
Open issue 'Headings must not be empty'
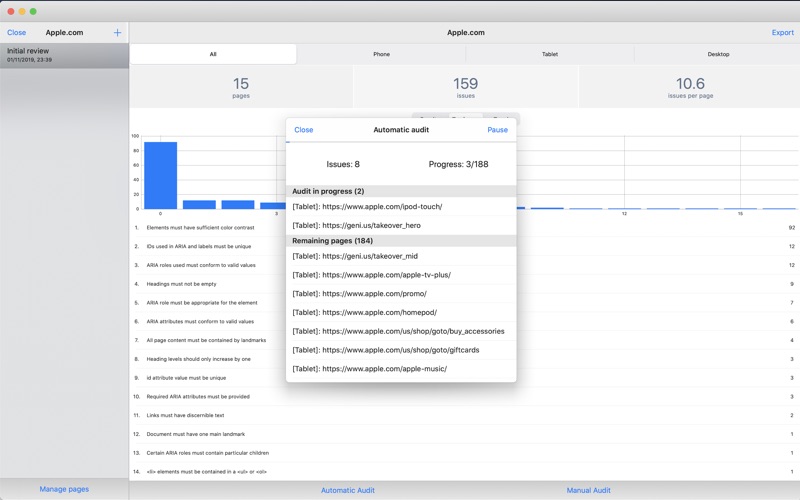click(x=464, y=284)
